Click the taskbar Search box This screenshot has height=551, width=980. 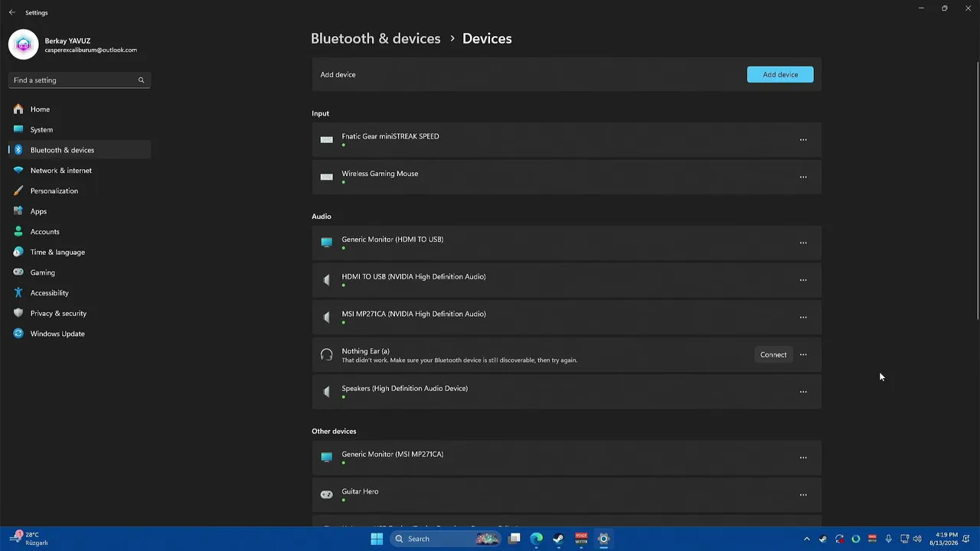(446, 539)
